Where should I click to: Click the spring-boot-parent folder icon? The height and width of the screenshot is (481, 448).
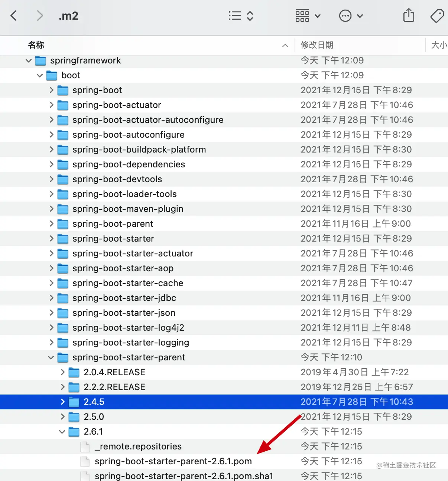(x=63, y=224)
